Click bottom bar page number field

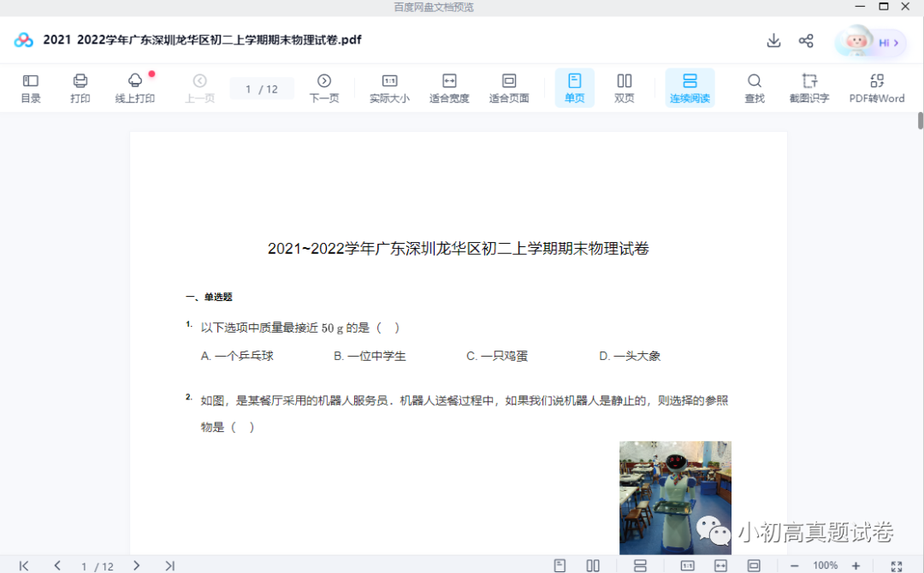[x=98, y=566]
